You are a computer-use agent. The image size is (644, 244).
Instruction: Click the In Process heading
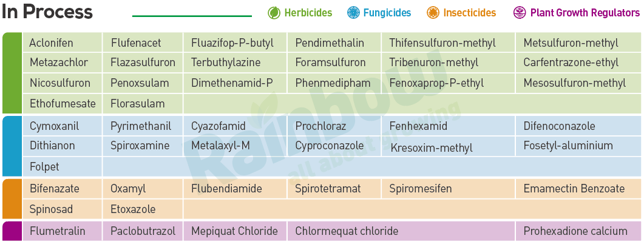[x=47, y=12]
